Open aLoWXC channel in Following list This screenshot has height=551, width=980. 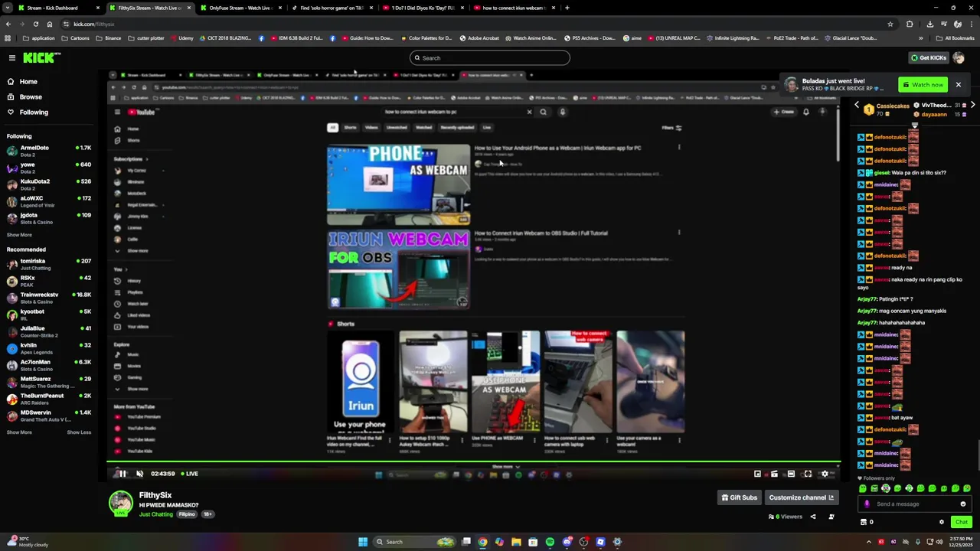49,201
